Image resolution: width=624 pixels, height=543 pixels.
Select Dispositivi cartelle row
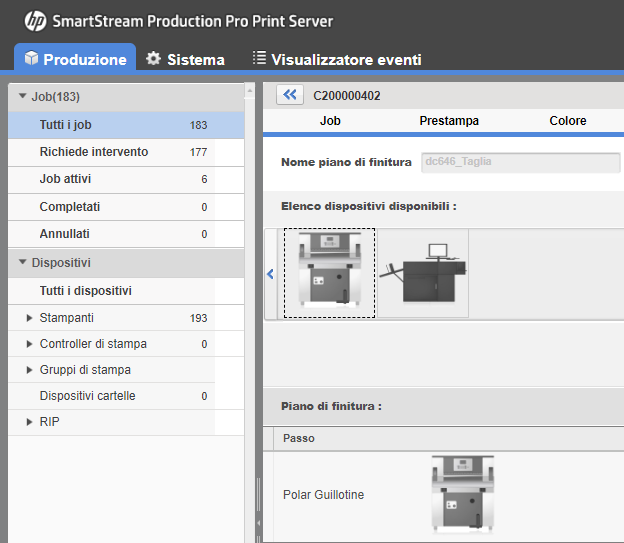coord(126,396)
